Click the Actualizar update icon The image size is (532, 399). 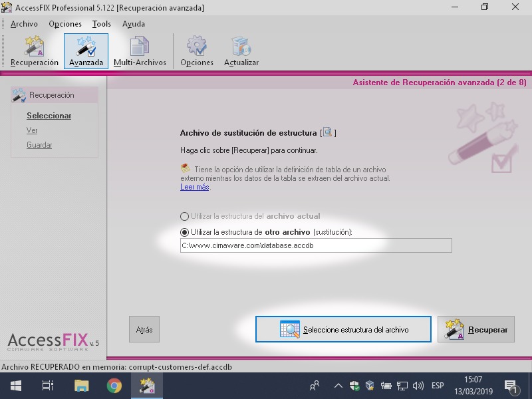coord(241,51)
